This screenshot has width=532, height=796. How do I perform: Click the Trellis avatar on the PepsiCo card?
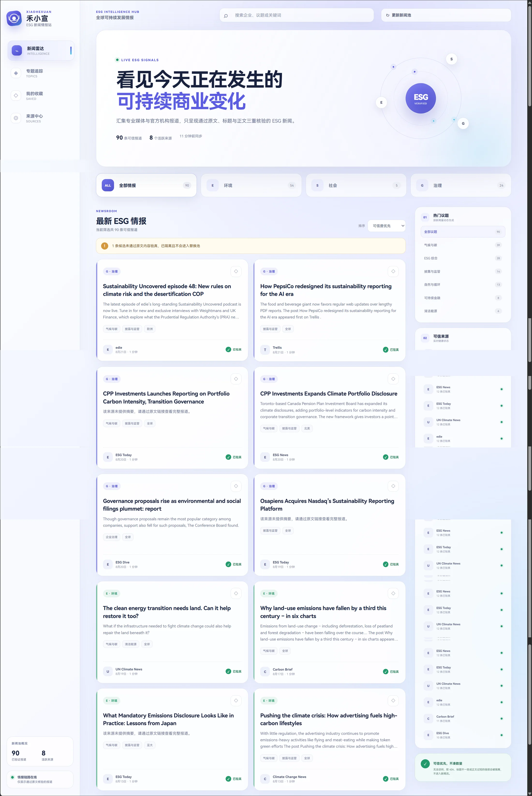265,350
